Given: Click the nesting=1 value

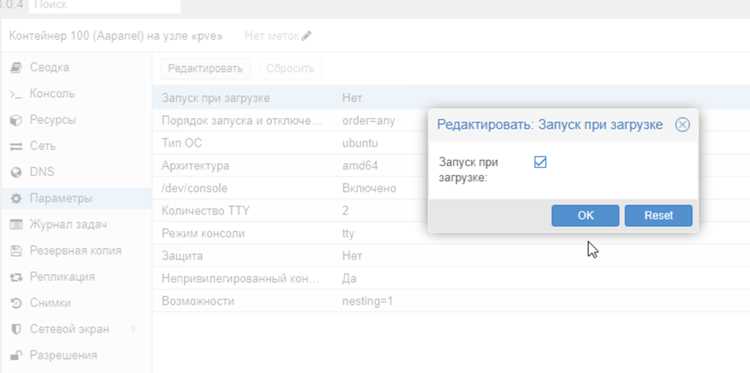Looking at the screenshot, I should [367, 302].
